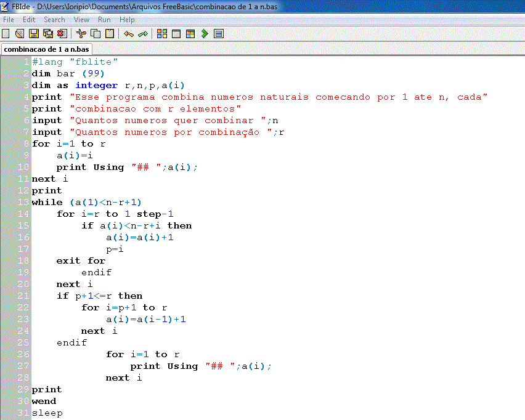The height and width of the screenshot is (420, 525).
Task: Open the Search menu
Action: 54,20
